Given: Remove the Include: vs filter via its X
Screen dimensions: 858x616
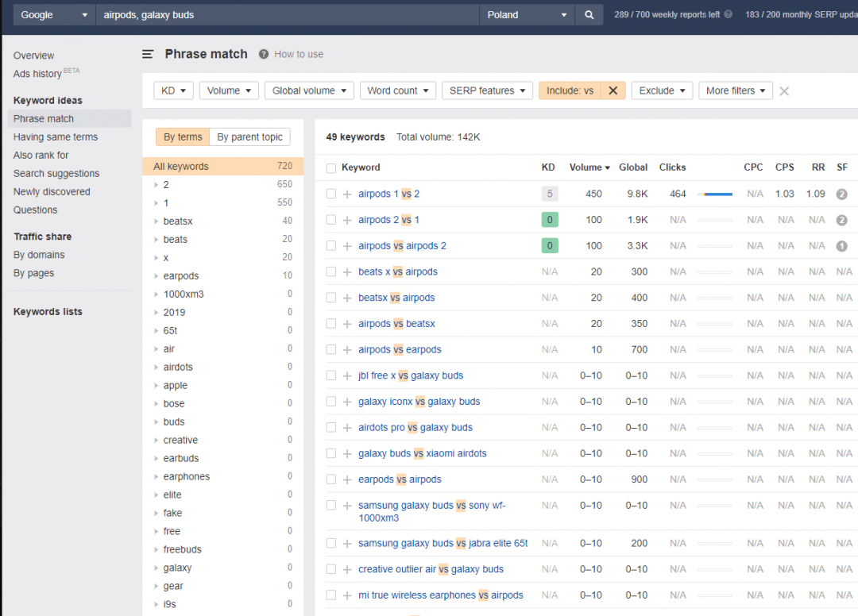Looking at the screenshot, I should [x=613, y=90].
